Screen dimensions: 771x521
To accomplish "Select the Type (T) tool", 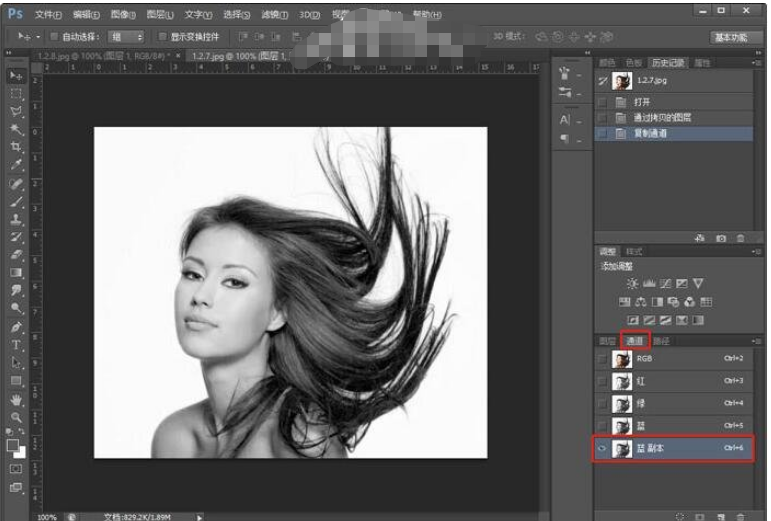I will click(16, 345).
